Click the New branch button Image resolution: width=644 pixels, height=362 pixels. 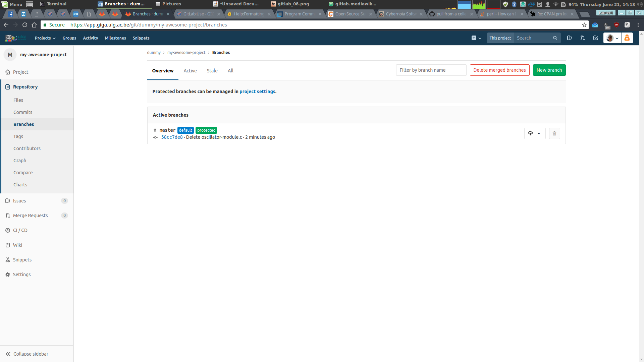coord(549,70)
